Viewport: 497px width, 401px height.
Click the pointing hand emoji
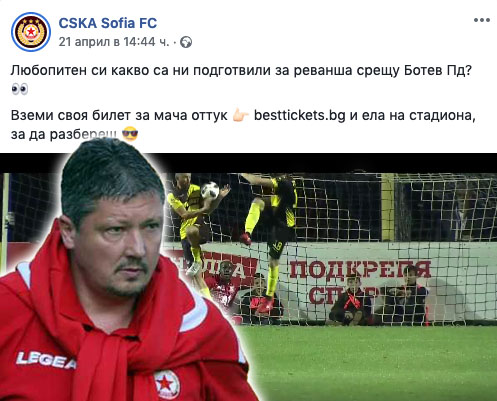tap(241, 116)
